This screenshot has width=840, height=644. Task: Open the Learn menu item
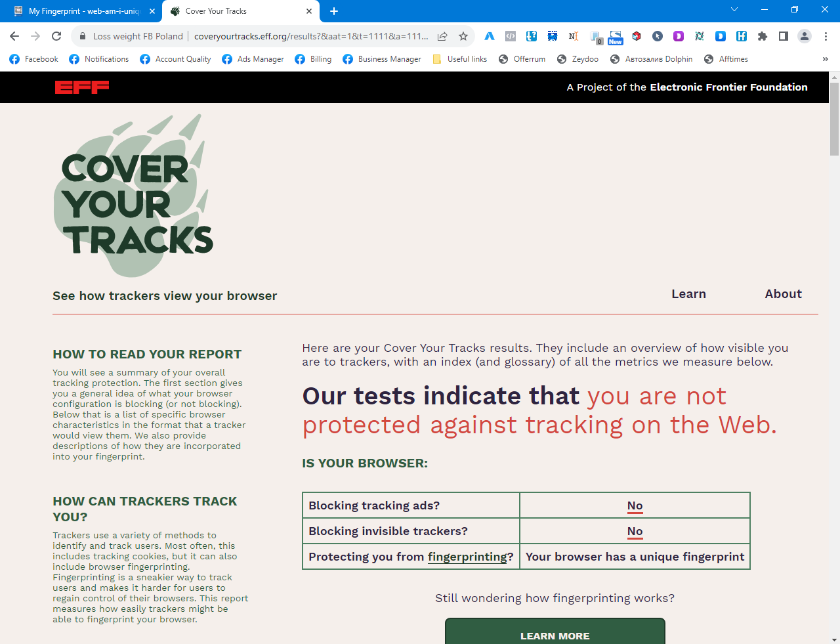tap(688, 294)
